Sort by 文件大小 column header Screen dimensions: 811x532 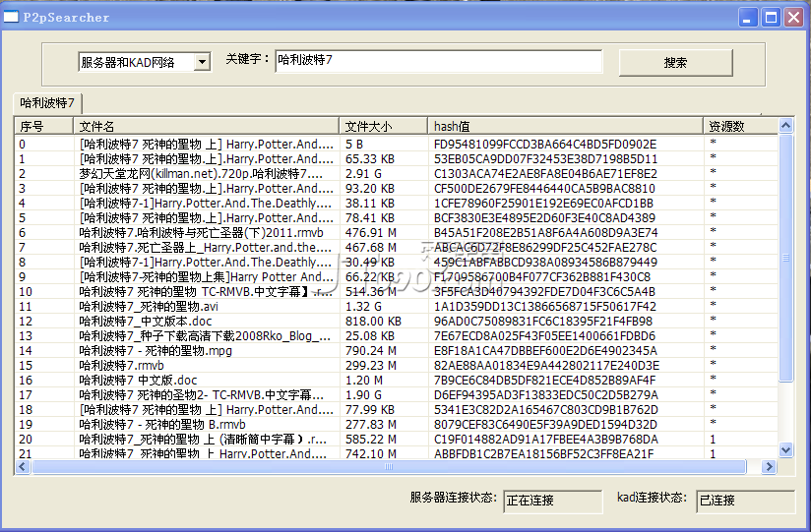[x=383, y=126]
